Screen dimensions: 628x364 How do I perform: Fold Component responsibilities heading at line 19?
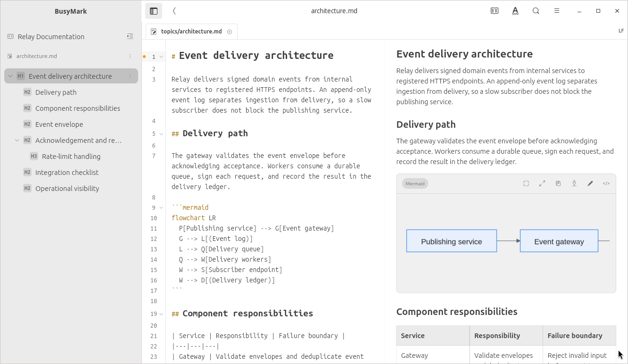[x=161, y=314]
